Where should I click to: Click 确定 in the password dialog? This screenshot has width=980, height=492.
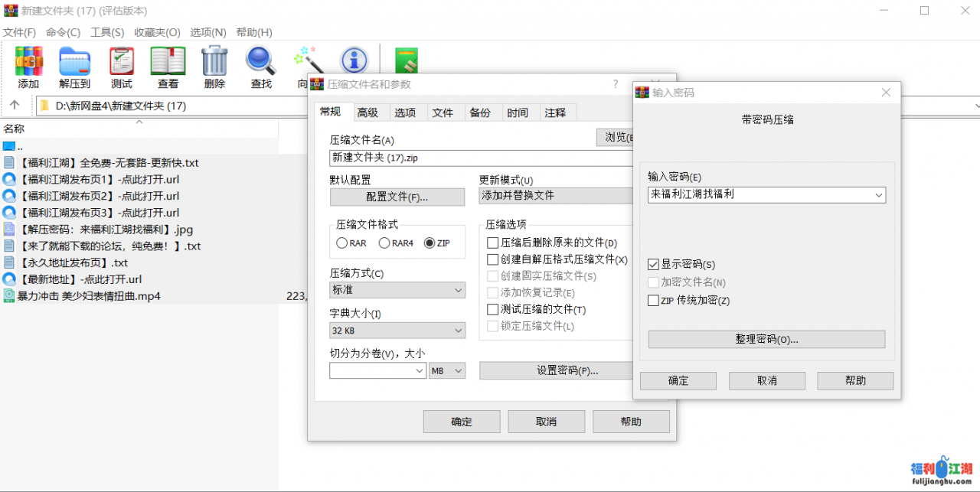(678, 381)
